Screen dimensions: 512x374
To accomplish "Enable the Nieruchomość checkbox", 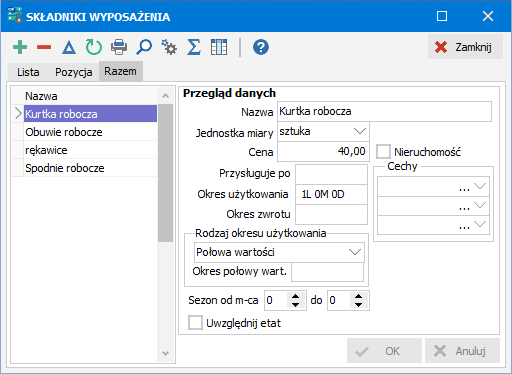I will tap(383, 152).
